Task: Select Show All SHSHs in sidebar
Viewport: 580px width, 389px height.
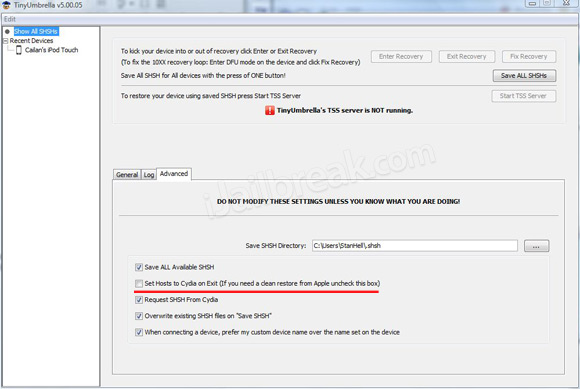Action: pyautogui.click(x=36, y=32)
